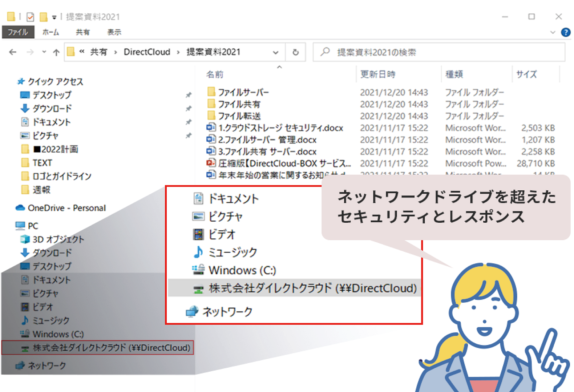
Task: Open the ■2022計画 folder in sidebar
Action: (55, 149)
